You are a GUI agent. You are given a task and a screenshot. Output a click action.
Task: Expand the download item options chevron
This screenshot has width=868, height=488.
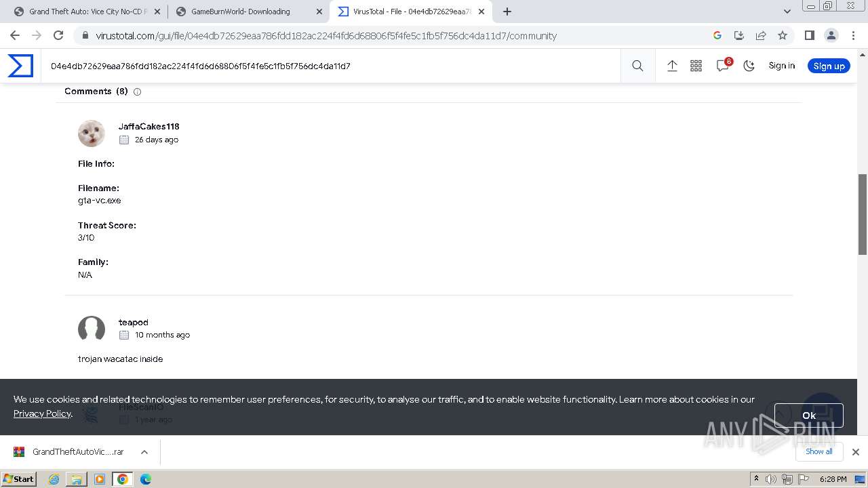(x=144, y=452)
